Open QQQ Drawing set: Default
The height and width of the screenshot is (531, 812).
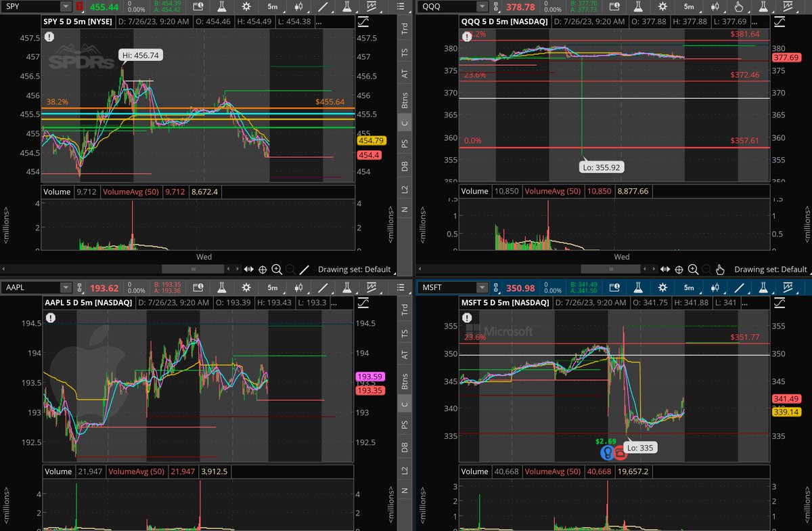771,270
